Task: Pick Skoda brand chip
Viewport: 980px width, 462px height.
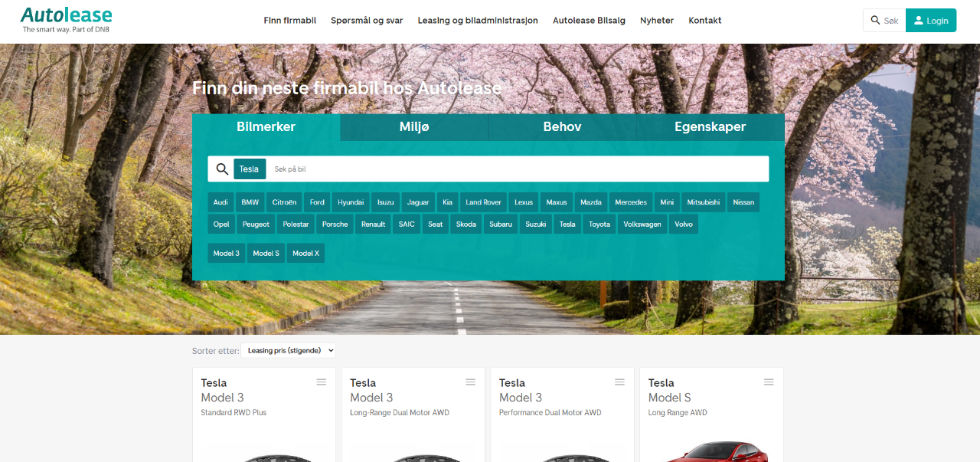Action: pyautogui.click(x=466, y=224)
